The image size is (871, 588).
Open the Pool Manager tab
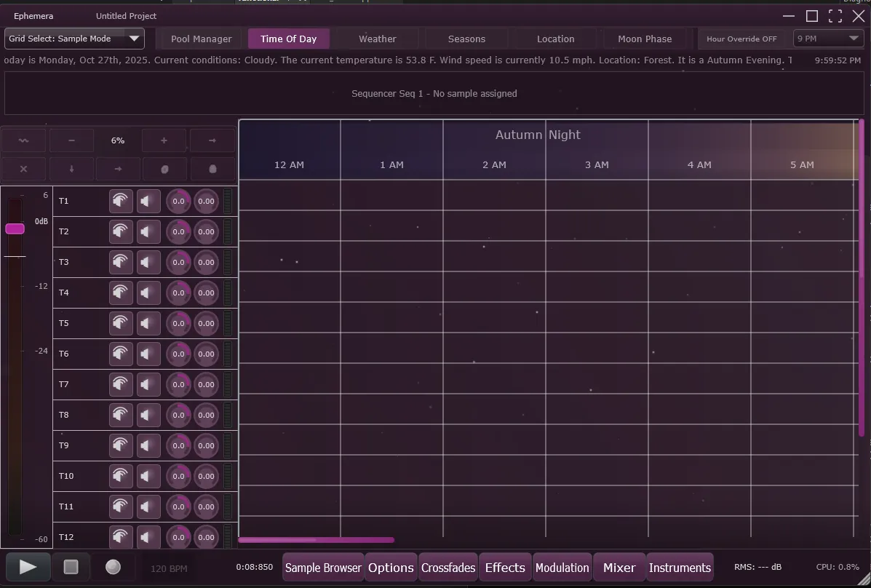click(201, 39)
